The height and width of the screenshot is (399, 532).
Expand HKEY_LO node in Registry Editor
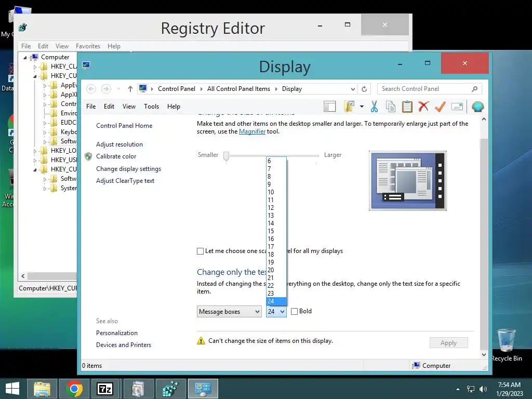(x=35, y=151)
